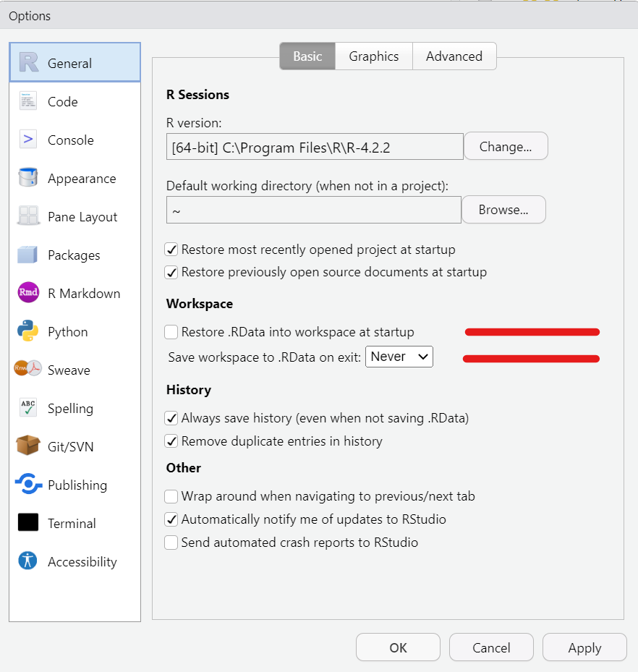
Task: Click the Sweave section icon
Action: (28, 370)
